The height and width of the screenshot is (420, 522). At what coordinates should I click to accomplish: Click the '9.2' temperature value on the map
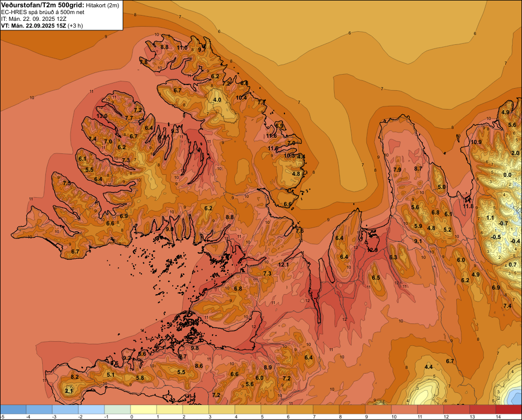pyautogui.click(x=127, y=358)
